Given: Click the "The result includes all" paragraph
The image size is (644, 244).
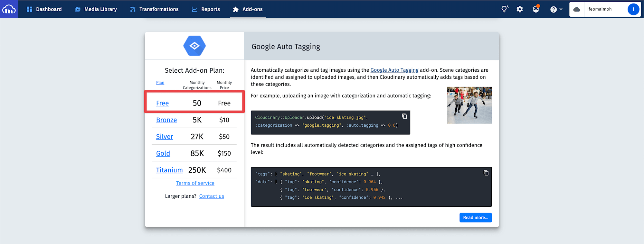Looking at the screenshot, I should click(367, 149).
